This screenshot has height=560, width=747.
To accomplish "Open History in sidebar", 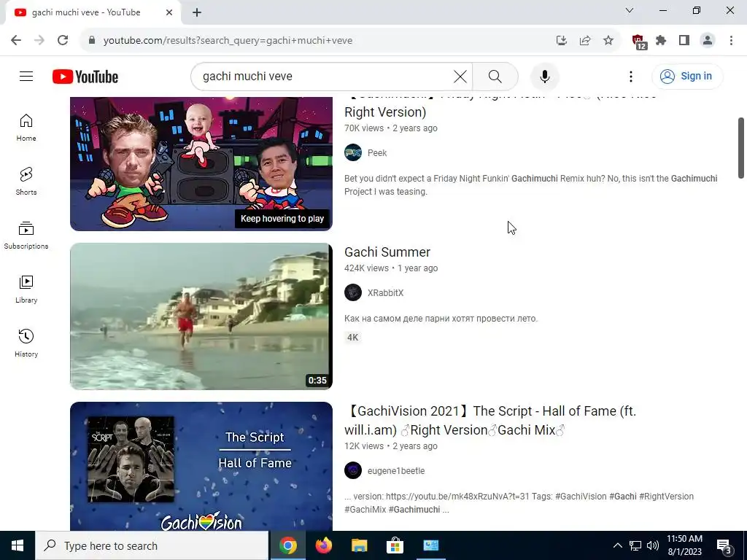I will tap(26, 343).
